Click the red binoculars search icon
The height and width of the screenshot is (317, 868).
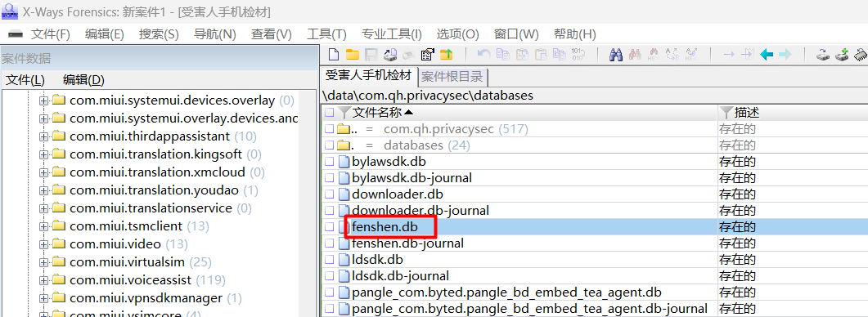[635, 54]
